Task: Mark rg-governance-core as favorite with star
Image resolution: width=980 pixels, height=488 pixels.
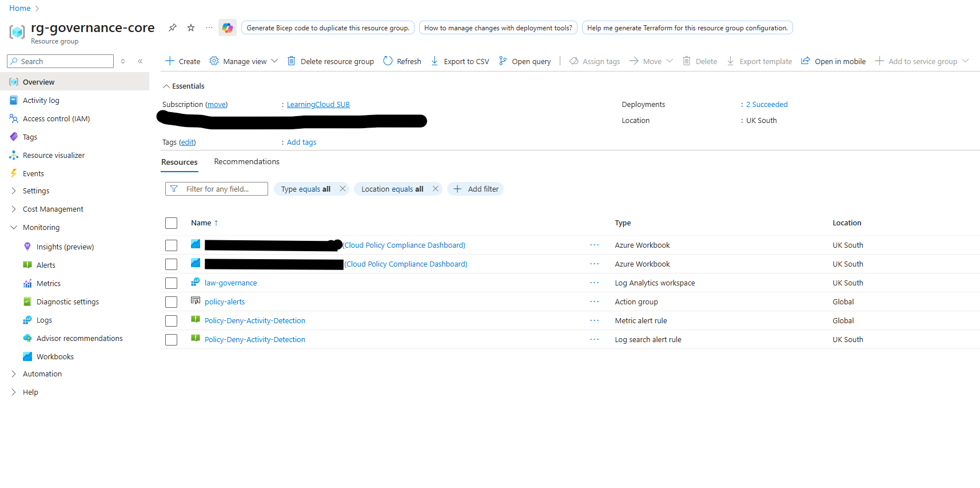Action: click(191, 27)
